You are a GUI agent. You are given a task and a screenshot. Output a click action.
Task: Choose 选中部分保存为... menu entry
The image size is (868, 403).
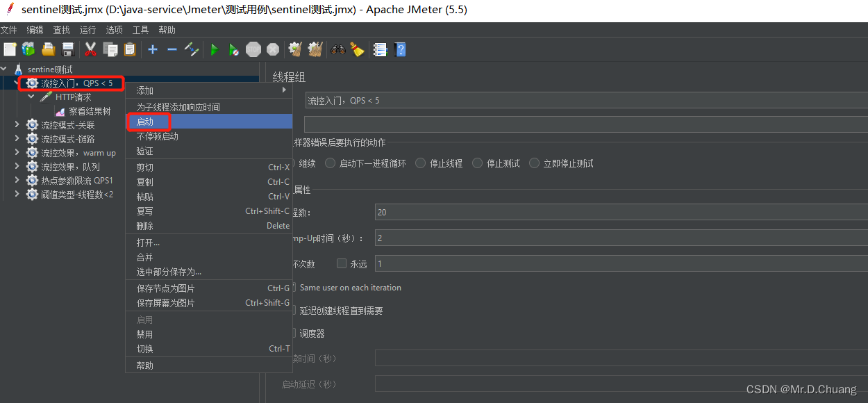point(209,272)
